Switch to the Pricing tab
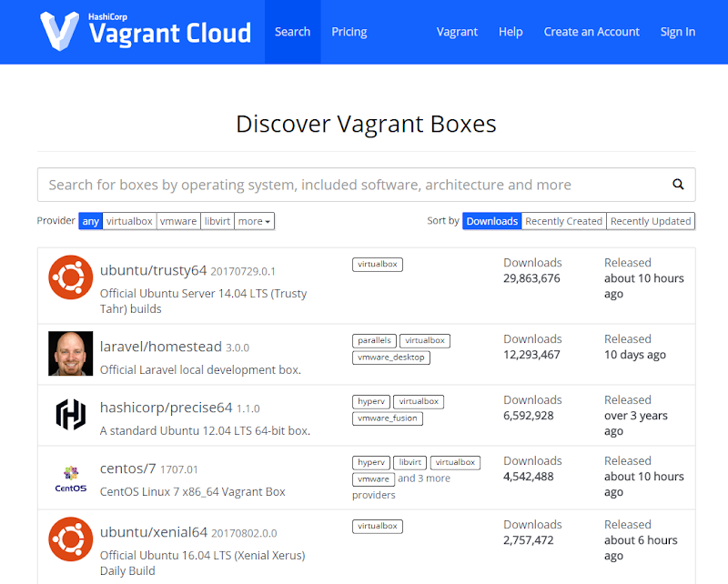The image size is (728, 584). [349, 31]
